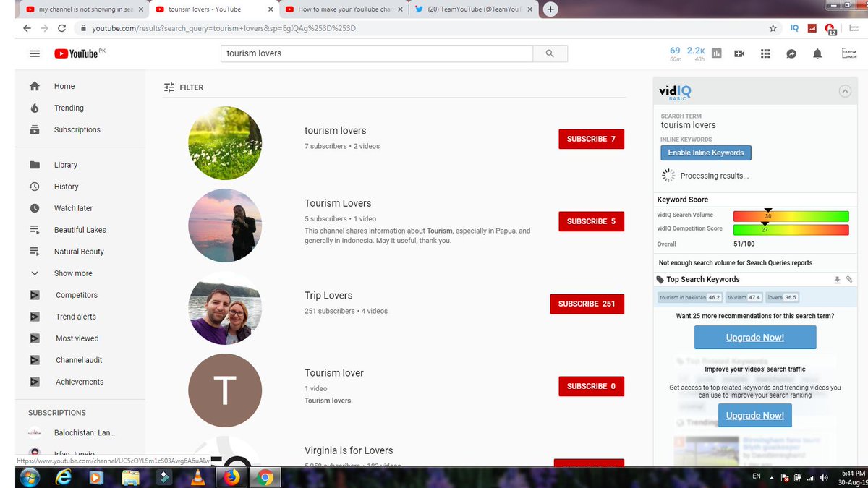Reload the page

pos(61,28)
